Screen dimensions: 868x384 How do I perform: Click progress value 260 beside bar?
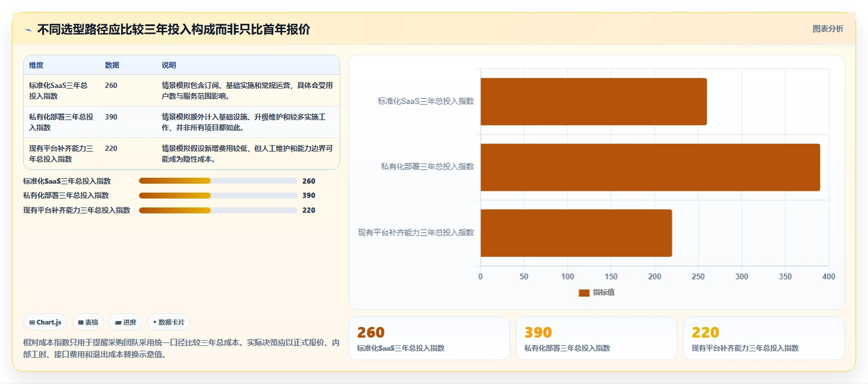[309, 181]
